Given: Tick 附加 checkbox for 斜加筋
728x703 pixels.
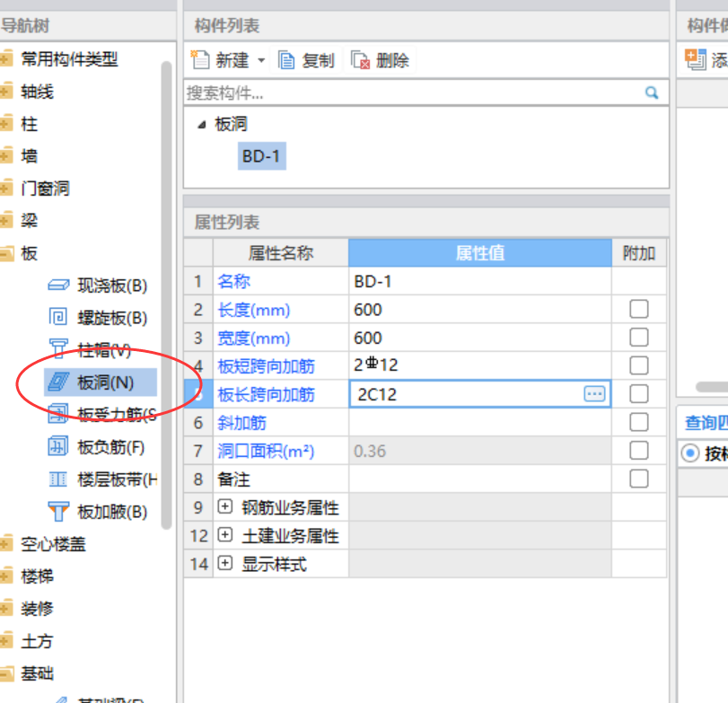Looking at the screenshot, I should [639, 422].
